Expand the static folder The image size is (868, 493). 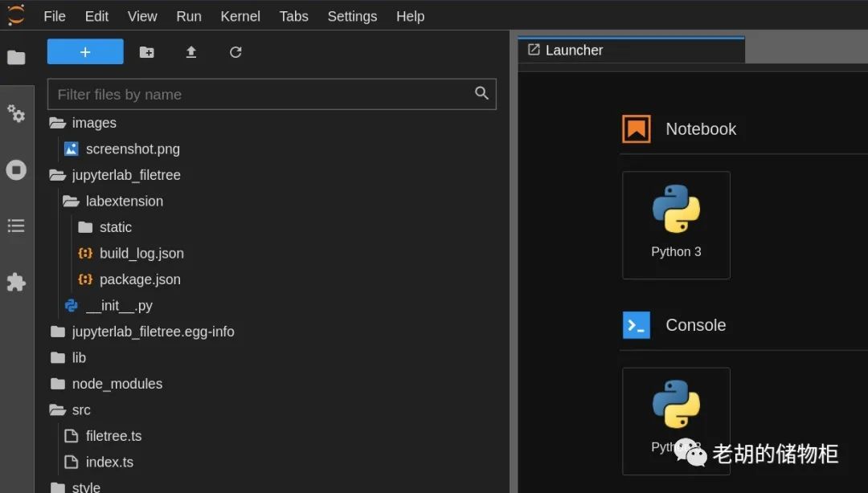click(104, 227)
